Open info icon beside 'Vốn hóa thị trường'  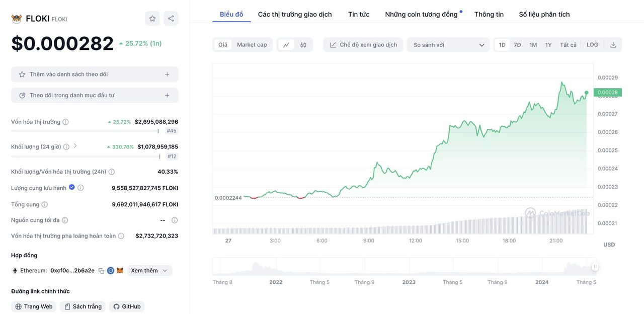tap(65, 122)
